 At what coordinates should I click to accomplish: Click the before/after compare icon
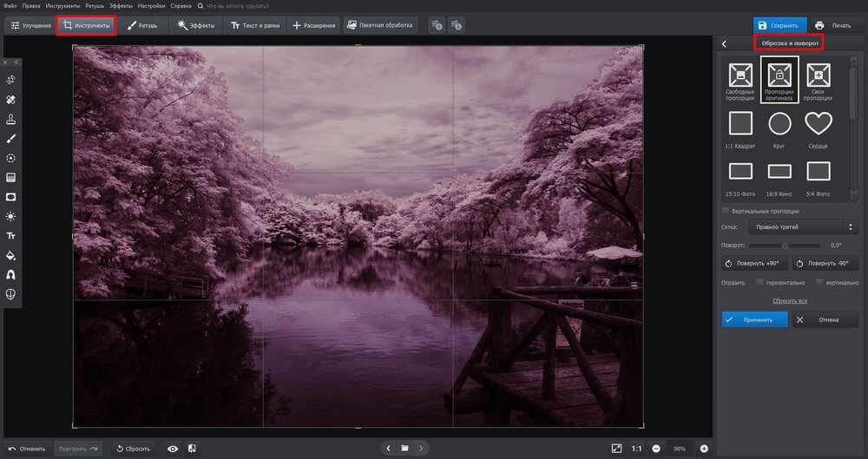(192, 449)
